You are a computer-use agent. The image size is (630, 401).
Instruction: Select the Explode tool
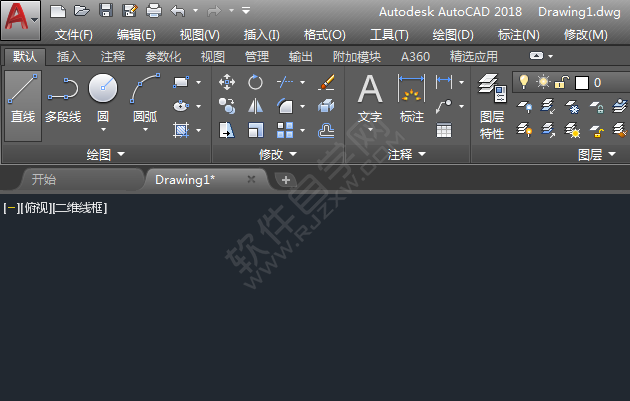coord(326,106)
